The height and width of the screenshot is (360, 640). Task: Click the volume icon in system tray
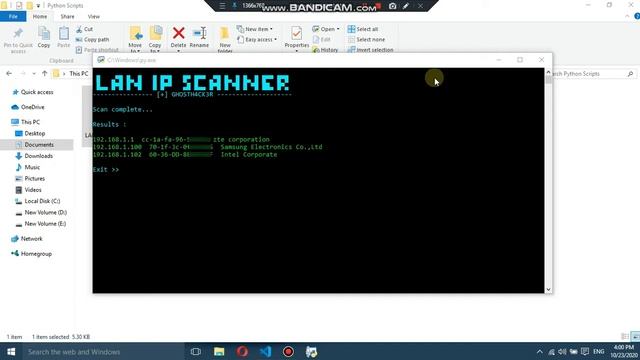[562, 351]
